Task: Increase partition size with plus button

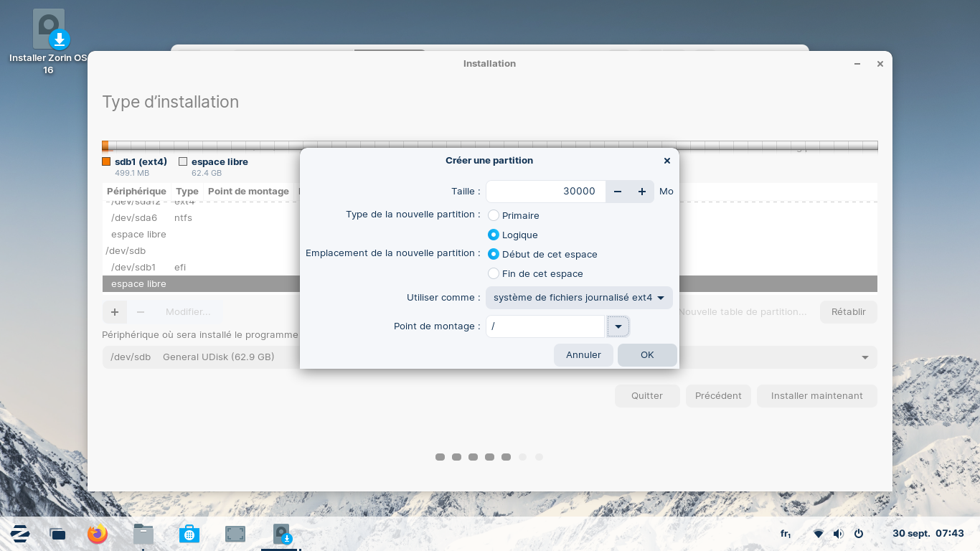Action: (x=642, y=192)
